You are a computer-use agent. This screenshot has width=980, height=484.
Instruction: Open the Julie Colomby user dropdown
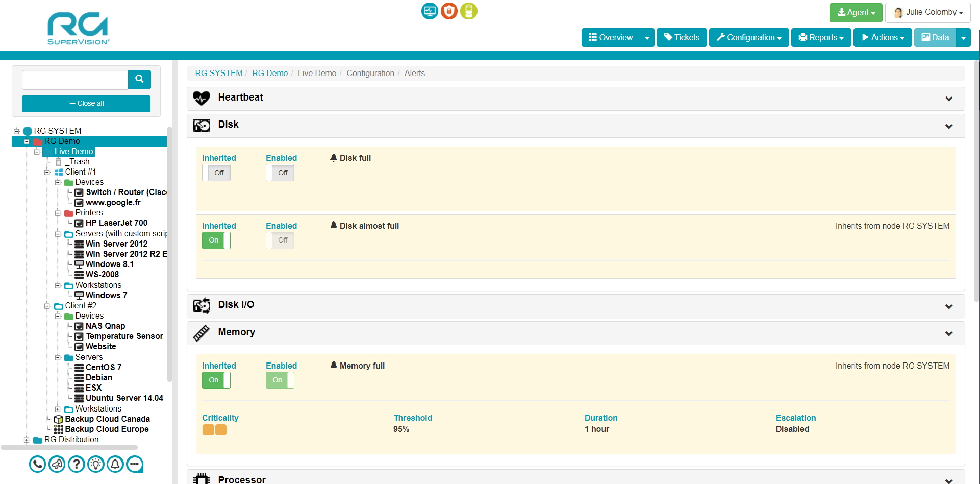click(x=927, y=12)
